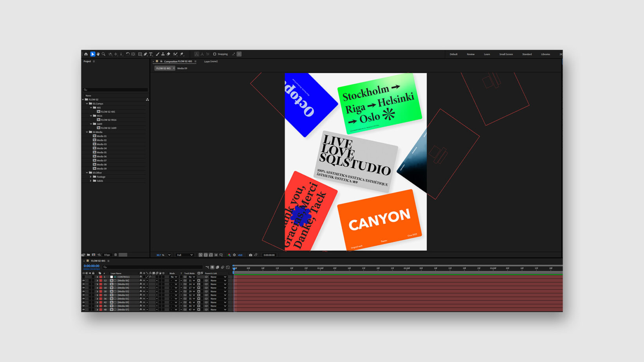Image resolution: width=644 pixels, height=362 pixels.
Task: Click the show channel color icon
Action: (229, 255)
